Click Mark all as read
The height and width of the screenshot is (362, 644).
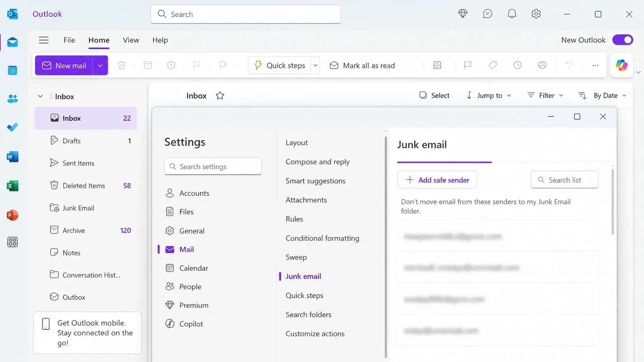coord(362,65)
